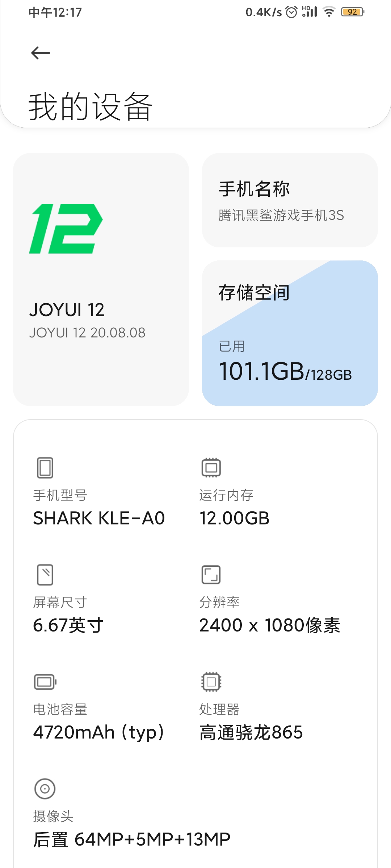Tap the SHARK KLE-A0 model value

click(99, 518)
